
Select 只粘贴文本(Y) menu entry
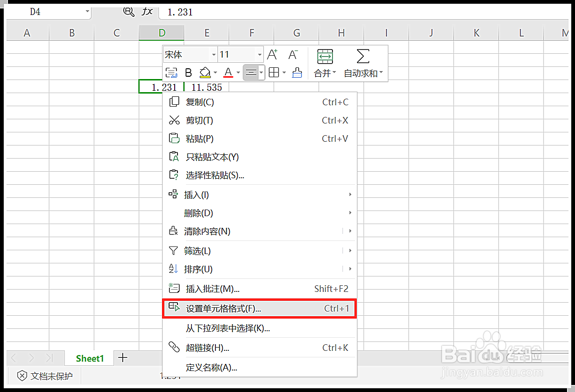click(260, 157)
